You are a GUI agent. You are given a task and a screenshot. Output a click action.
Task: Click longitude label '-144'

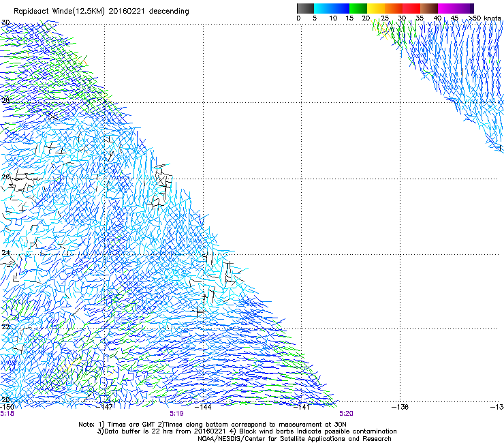click(x=203, y=407)
